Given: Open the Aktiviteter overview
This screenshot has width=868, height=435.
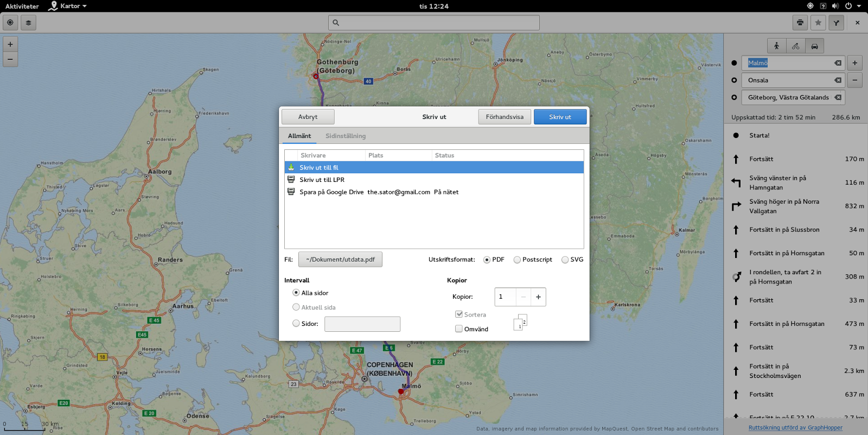Looking at the screenshot, I should (x=22, y=6).
